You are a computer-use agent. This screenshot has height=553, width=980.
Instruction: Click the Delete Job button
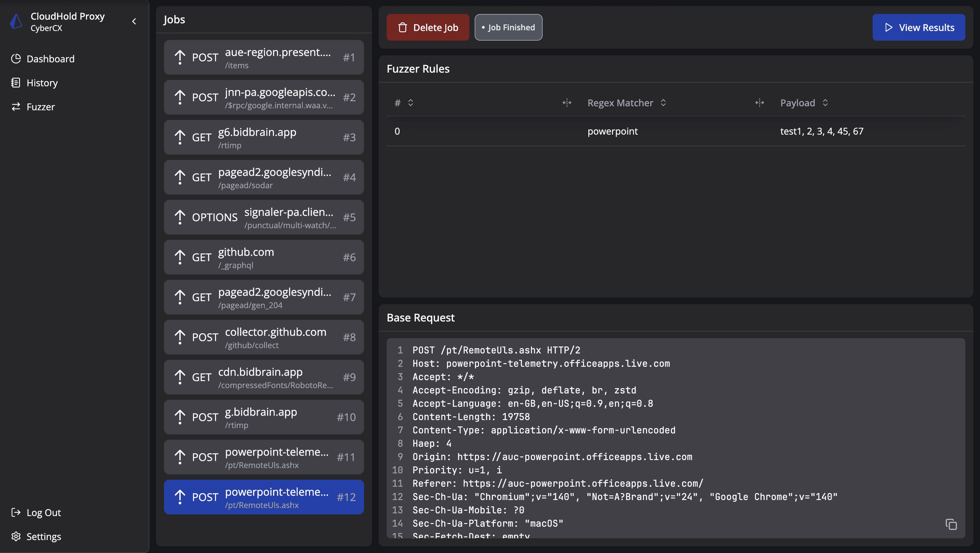[428, 27]
